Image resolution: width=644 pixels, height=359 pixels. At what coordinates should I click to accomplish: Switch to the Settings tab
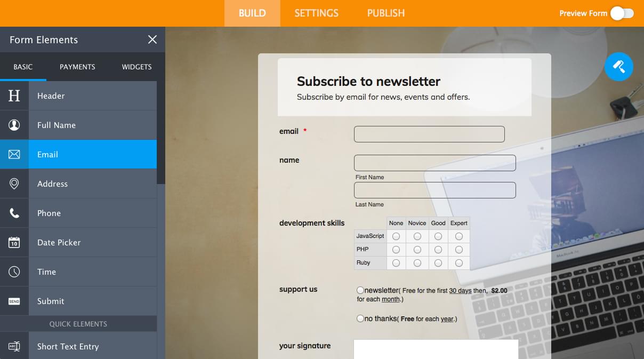pos(316,13)
